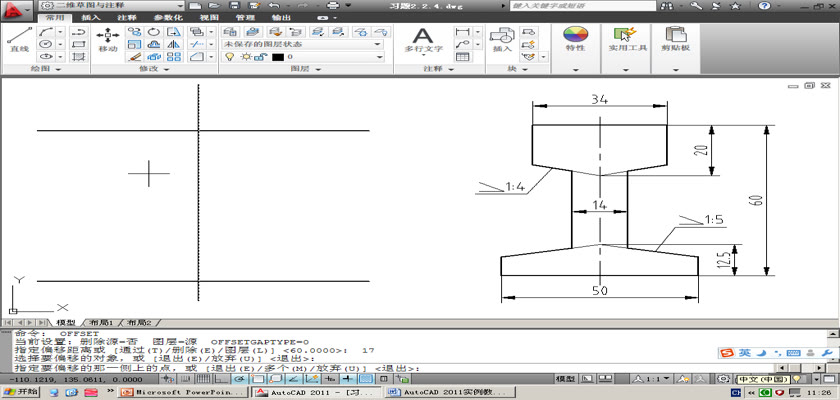This screenshot has height=400, width=840.
Task: Toggle the layer freeze sun icon
Action: tap(245, 56)
